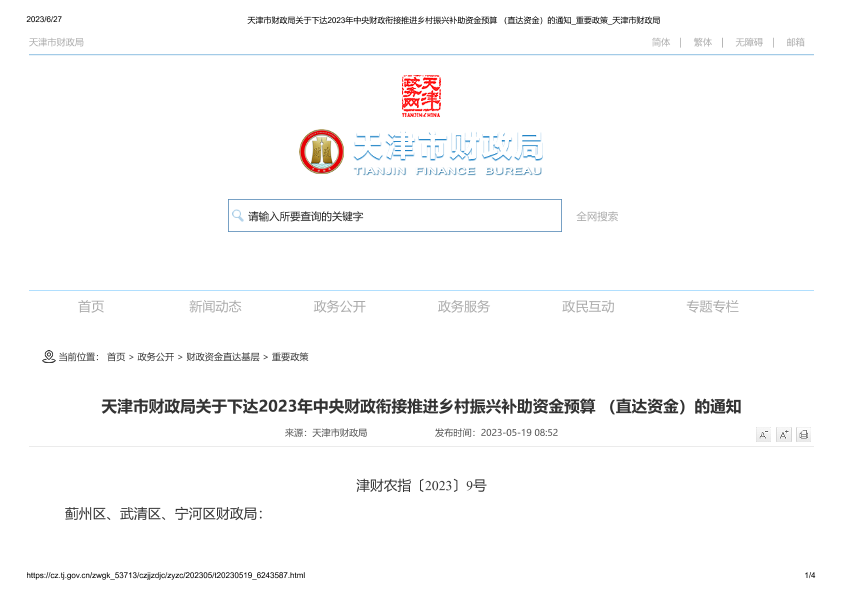841x594 pixels.
Task: Print the article with printer icon
Action: click(x=803, y=434)
